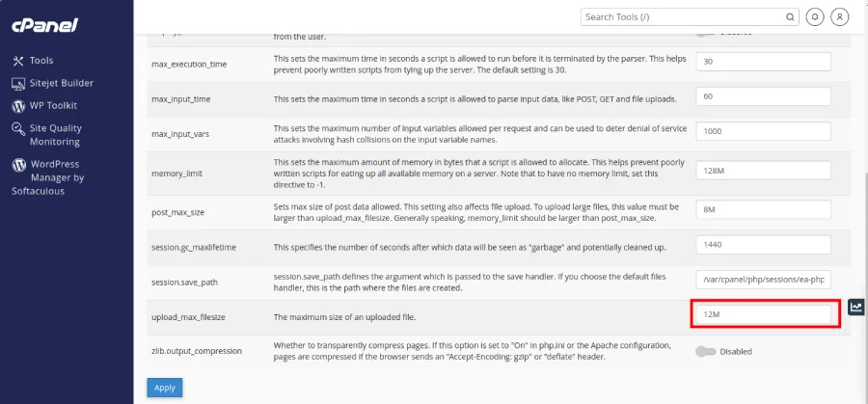Click the Search Tools field
This screenshot has height=404, width=868.
[680, 16]
